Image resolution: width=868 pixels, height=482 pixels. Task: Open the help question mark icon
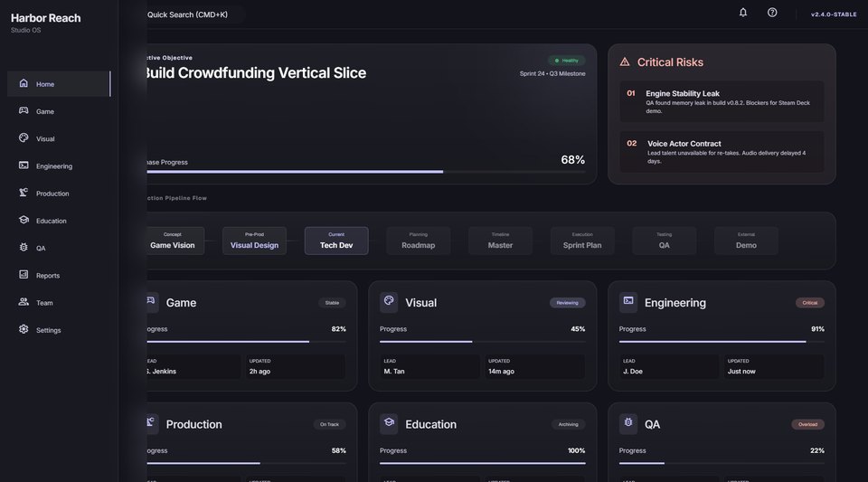tap(771, 13)
